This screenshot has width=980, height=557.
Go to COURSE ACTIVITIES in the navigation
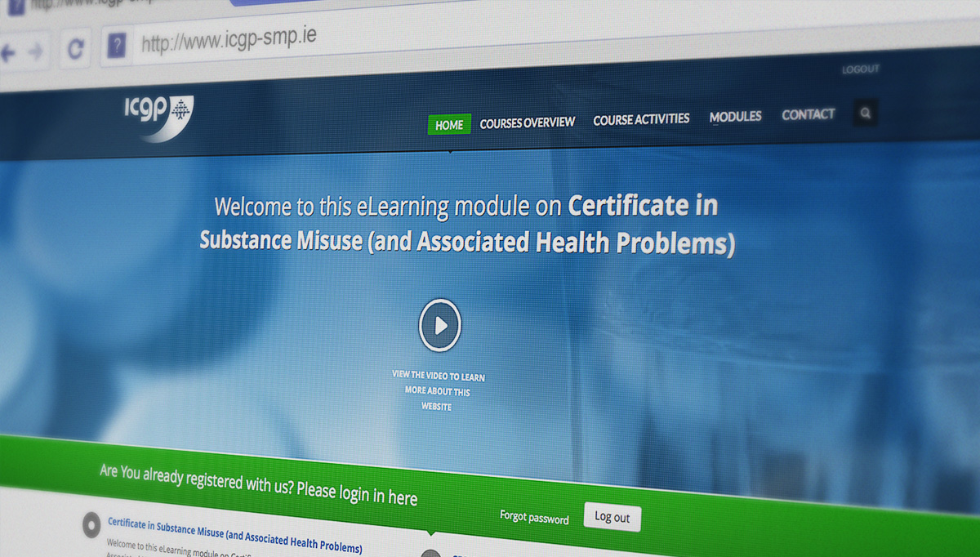point(641,119)
